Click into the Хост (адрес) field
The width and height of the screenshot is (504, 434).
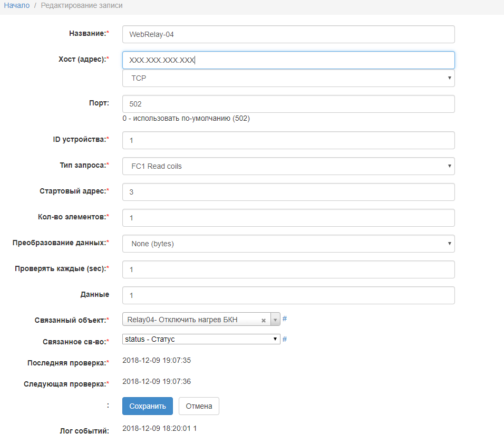288,60
